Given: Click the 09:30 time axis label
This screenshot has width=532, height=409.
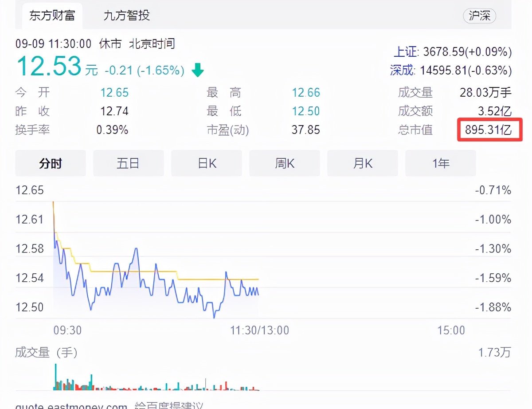Looking at the screenshot, I should (67, 330).
